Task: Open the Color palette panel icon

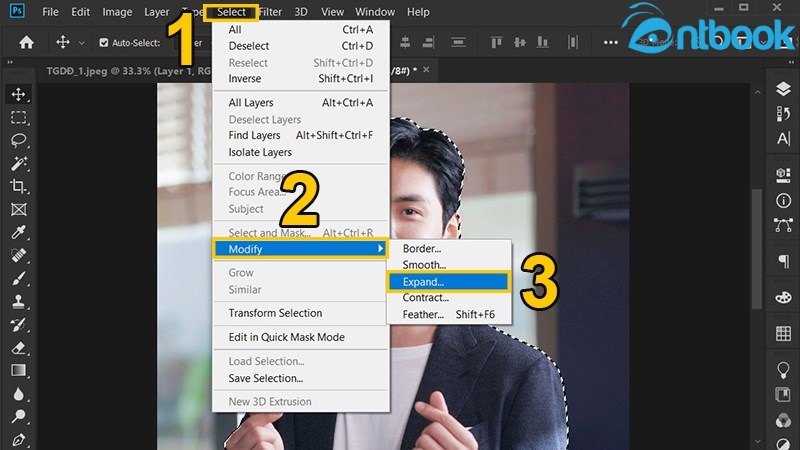Action: click(x=783, y=297)
